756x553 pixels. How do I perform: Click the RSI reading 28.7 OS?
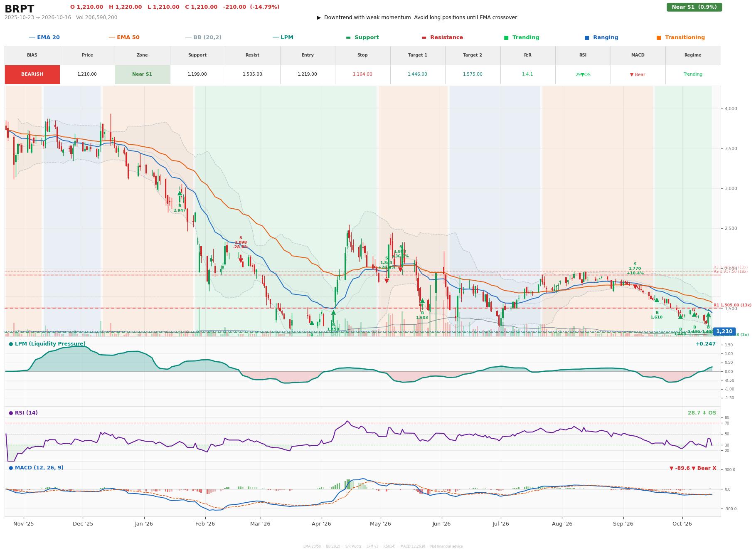click(x=702, y=413)
